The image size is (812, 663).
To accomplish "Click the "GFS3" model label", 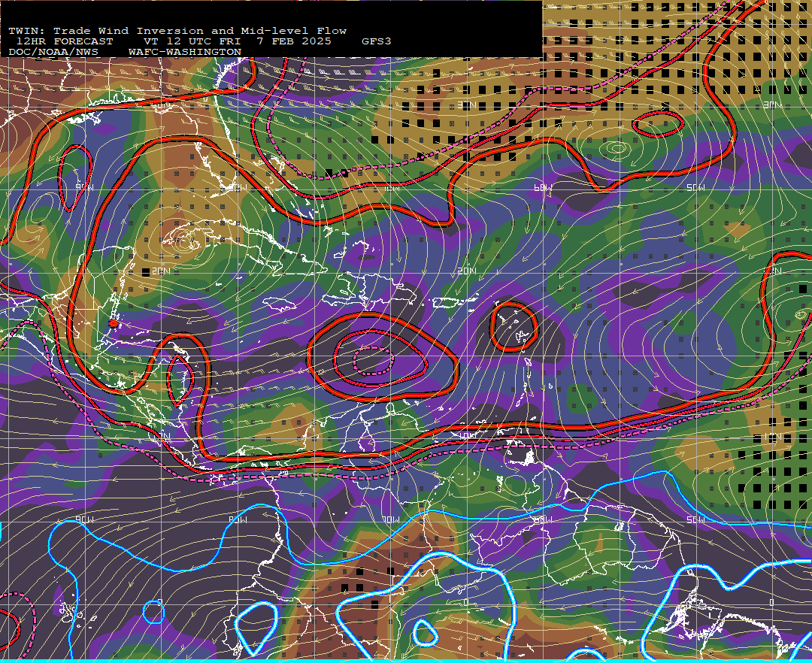I will click(377, 41).
